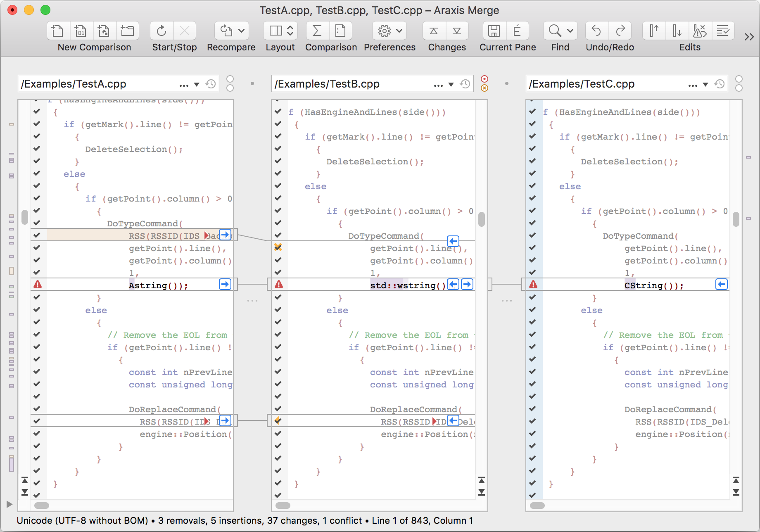Click TestB's horizontal scrollbar

[x=283, y=505]
